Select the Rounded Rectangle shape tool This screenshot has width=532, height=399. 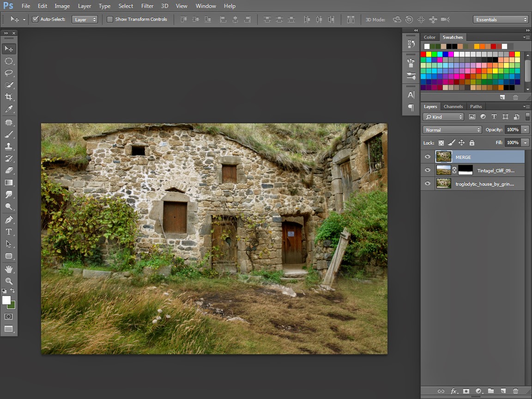pos(9,256)
